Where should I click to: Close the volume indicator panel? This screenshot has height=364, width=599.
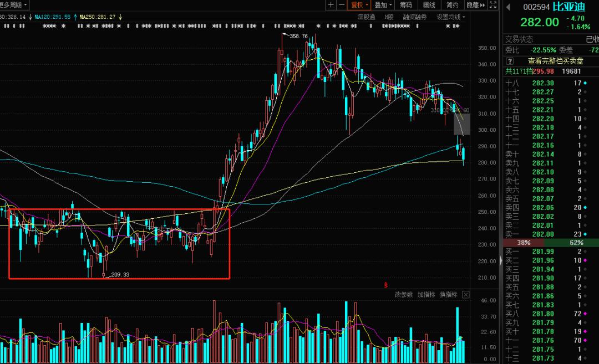pos(465,295)
